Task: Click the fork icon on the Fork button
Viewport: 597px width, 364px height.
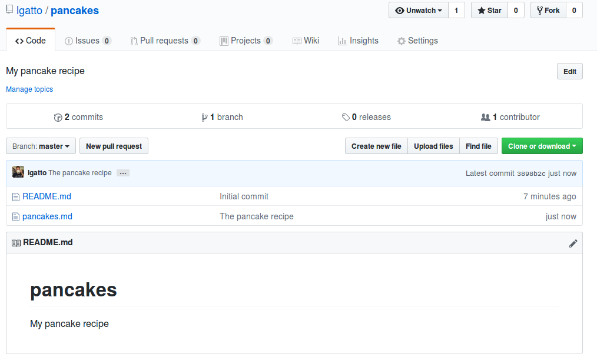Action: point(540,10)
